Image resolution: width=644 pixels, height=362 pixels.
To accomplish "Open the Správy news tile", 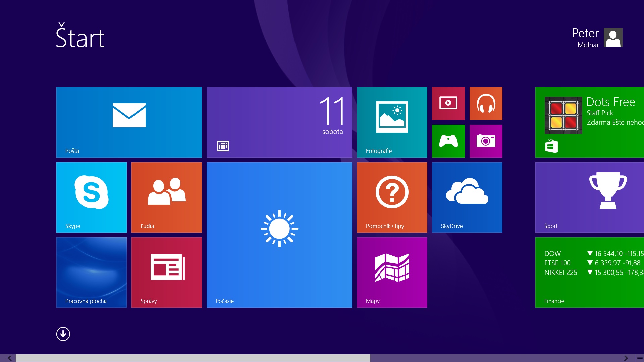I will tap(167, 273).
